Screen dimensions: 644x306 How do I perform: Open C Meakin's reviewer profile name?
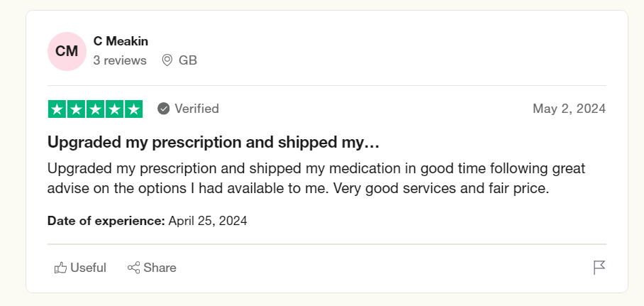point(121,41)
